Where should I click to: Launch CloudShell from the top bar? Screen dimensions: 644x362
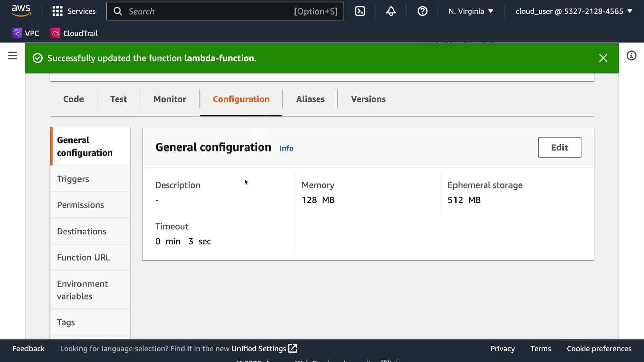tap(360, 11)
